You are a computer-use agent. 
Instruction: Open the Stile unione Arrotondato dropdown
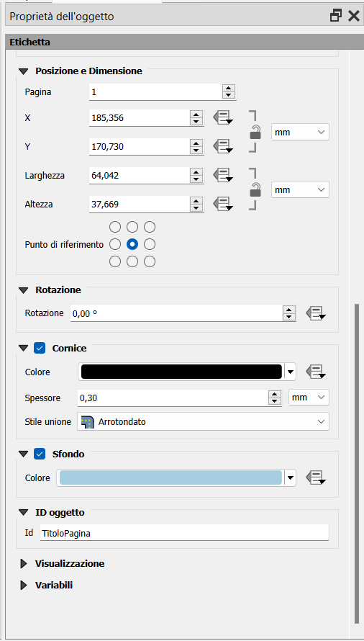click(x=203, y=421)
